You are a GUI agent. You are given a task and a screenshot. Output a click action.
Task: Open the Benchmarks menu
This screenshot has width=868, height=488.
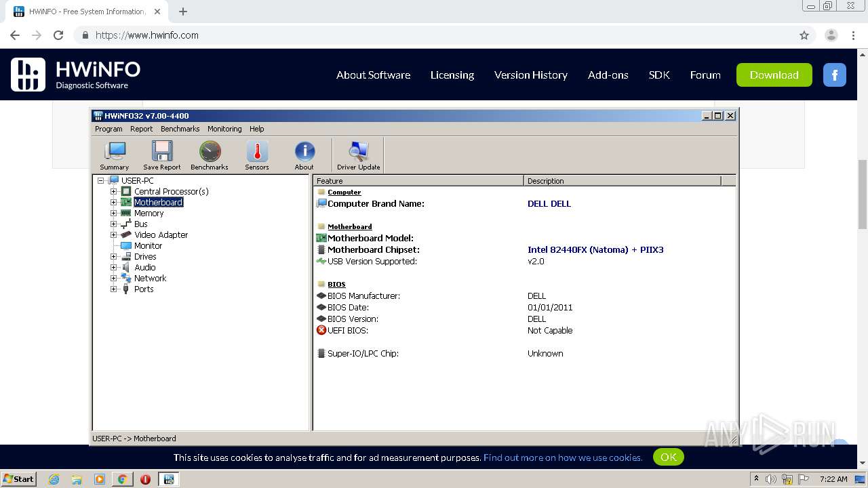click(180, 129)
